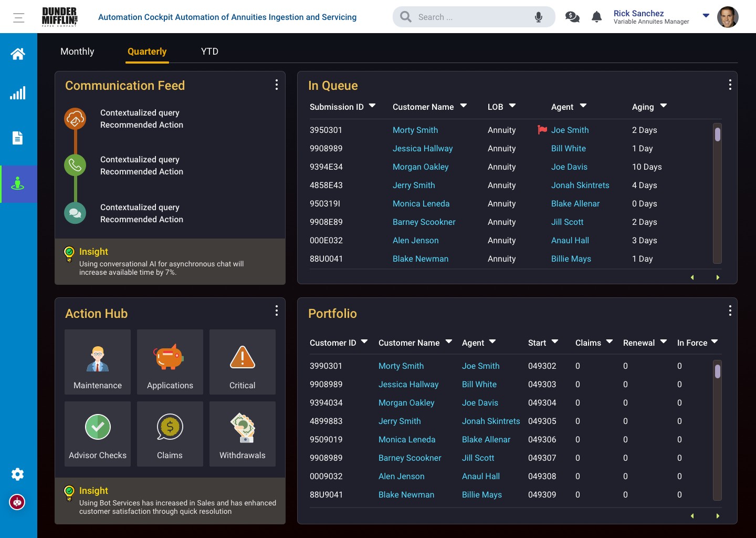Select submission ID 9394E34
This screenshot has width=756, height=538.
tap(326, 167)
